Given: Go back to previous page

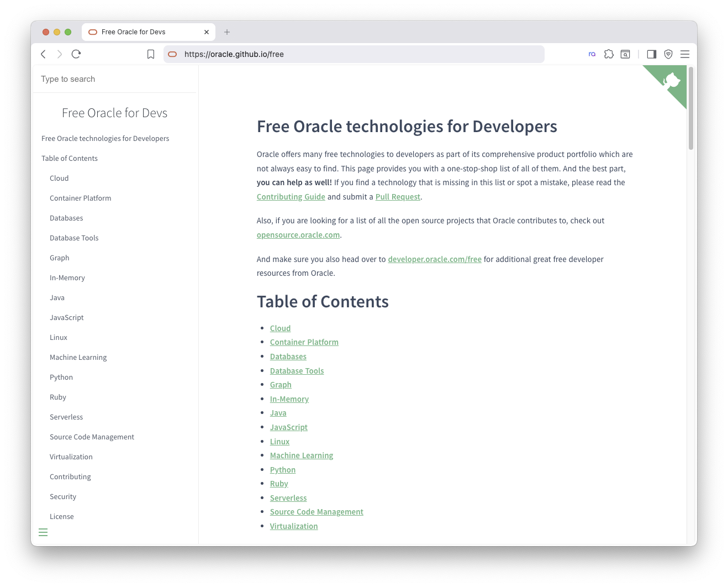Looking at the screenshot, I should [44, 54].
